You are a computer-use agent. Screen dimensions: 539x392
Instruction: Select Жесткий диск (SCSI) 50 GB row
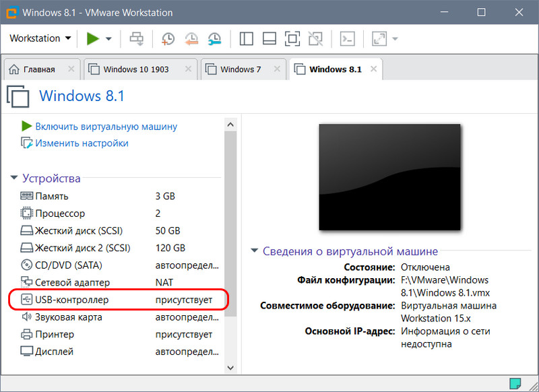point(120,230)
